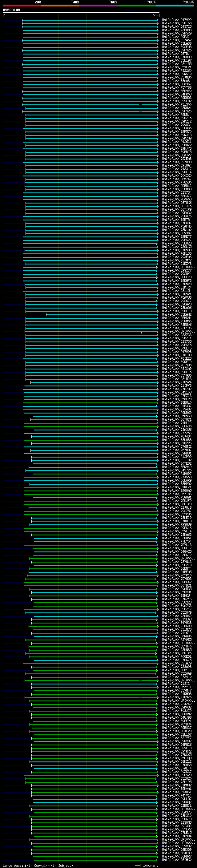
Task: Select the UniRef100_C6PBK7 hit label
Action: pos(177,856)
